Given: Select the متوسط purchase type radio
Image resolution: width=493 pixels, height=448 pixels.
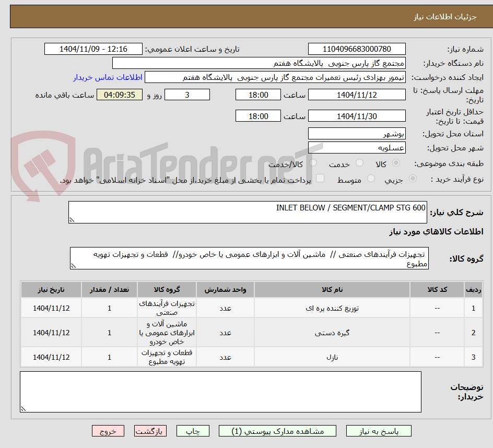Looking at the screenshot, I should [371, 179].
